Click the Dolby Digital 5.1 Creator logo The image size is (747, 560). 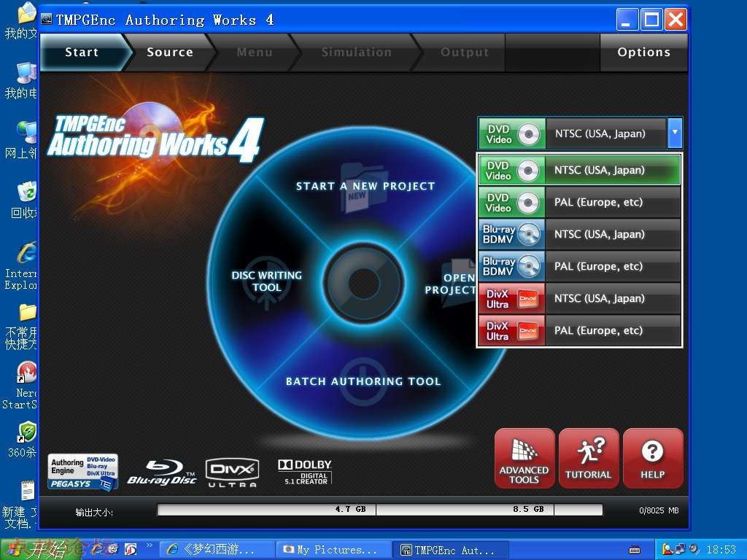click(305, 472)
